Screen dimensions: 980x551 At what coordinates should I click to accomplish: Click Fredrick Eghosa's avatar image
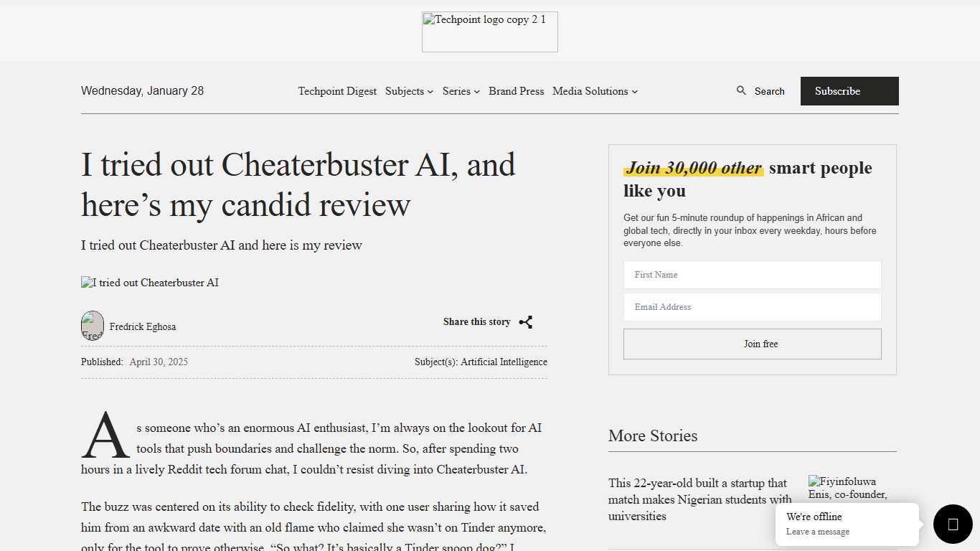(93, 326)
